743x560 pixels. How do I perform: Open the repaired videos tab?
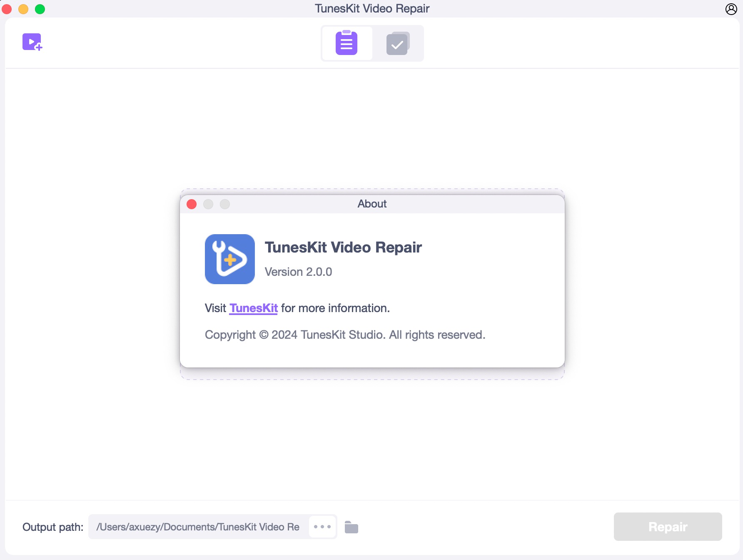click(x=398, y=43)
